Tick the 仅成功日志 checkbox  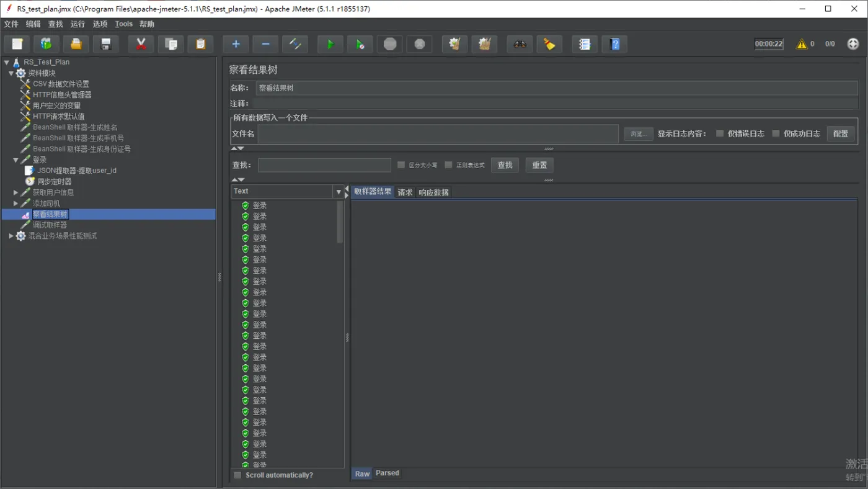[776, 133]
